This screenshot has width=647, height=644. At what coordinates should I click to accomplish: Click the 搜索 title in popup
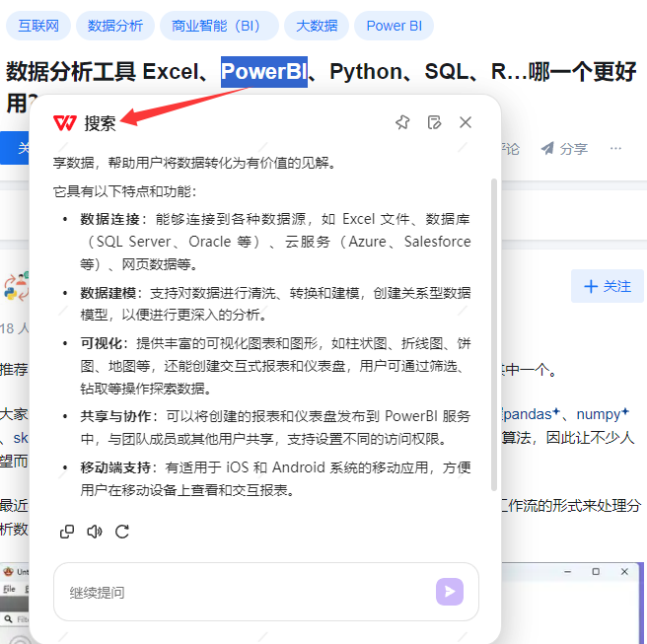(100, 123)
